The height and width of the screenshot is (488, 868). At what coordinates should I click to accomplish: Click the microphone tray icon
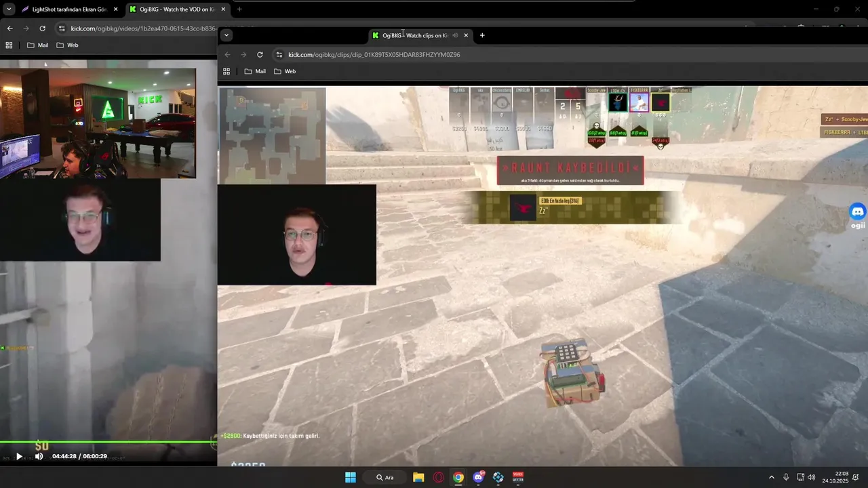click(786, 477)
